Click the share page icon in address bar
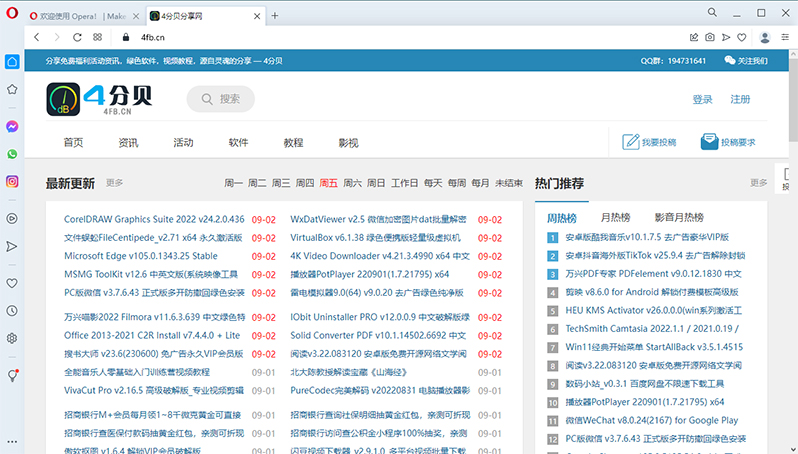 point(694,37)
